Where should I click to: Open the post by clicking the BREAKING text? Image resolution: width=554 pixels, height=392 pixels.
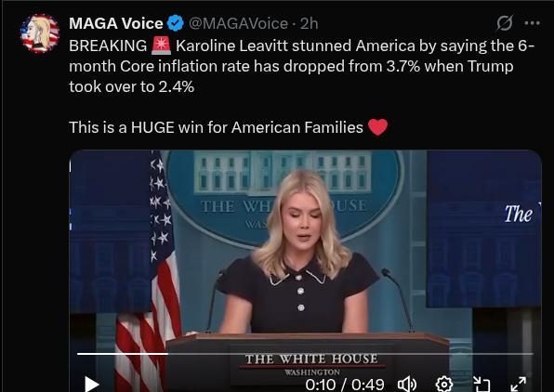[108, 46]
